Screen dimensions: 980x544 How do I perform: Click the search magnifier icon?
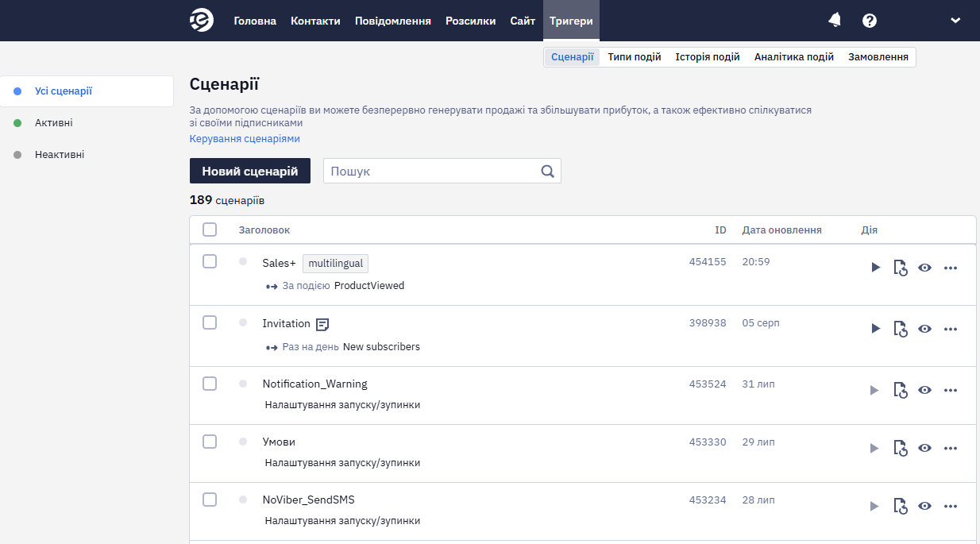(547, 171)
